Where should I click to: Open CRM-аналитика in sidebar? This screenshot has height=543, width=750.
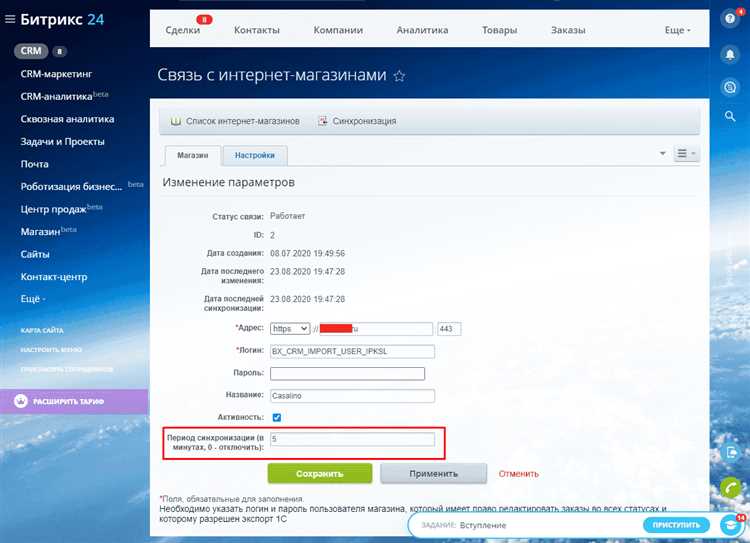tap(56, 97)
